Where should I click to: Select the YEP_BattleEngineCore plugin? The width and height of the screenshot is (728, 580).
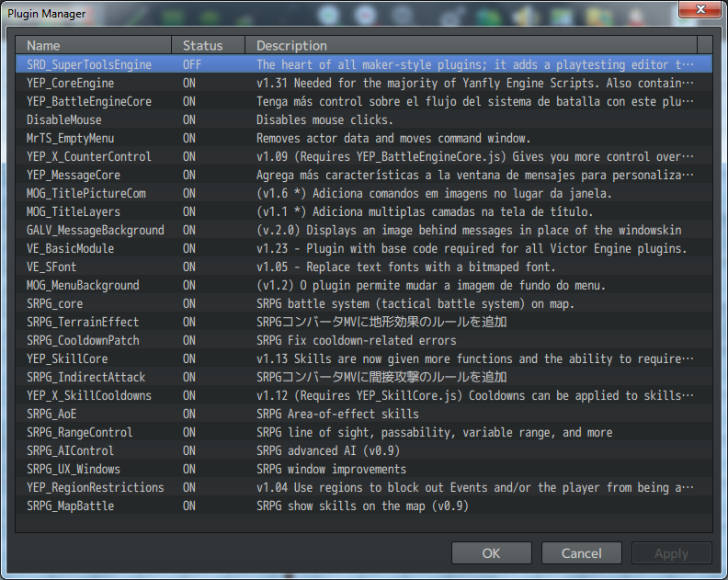coord(364,101)
